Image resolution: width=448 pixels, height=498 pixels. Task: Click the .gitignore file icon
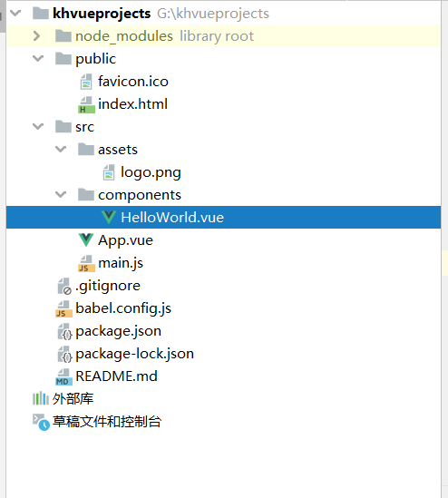click(x=64, y=286)
